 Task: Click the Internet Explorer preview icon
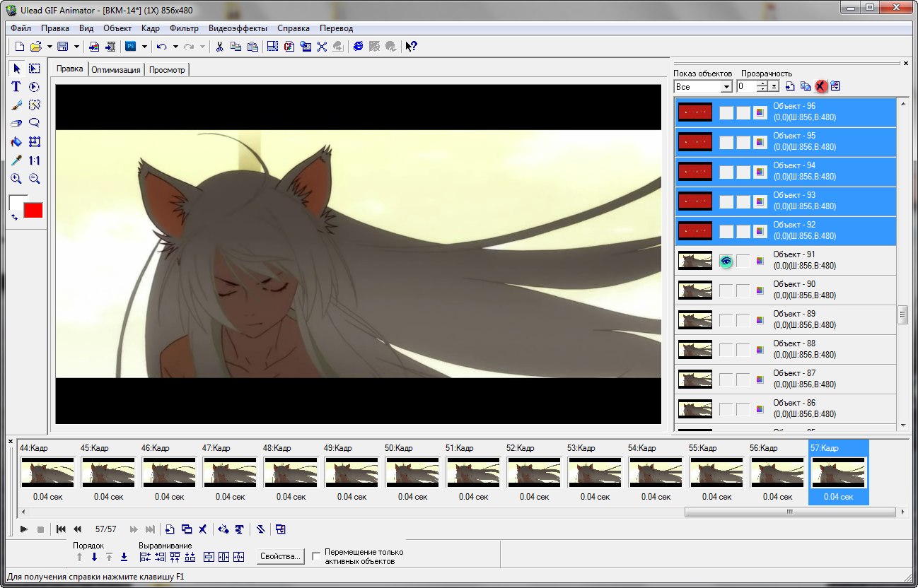359,47
